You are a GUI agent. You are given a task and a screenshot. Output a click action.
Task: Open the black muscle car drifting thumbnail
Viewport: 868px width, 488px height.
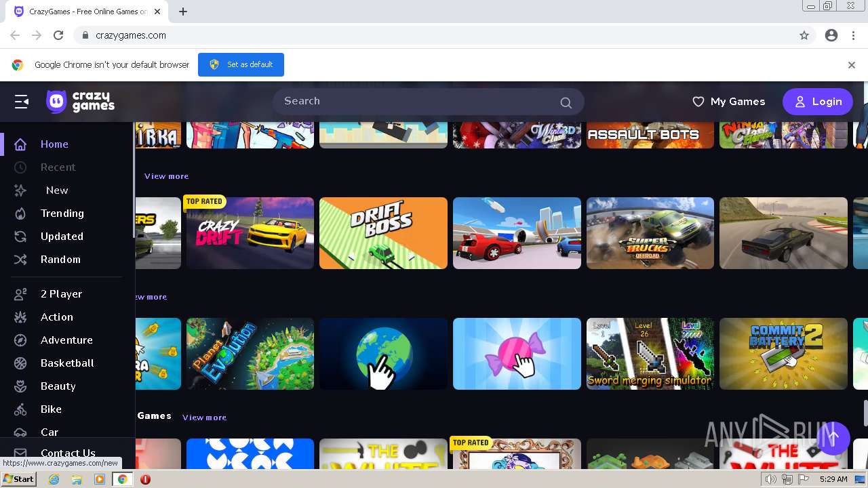click(783, 233)
